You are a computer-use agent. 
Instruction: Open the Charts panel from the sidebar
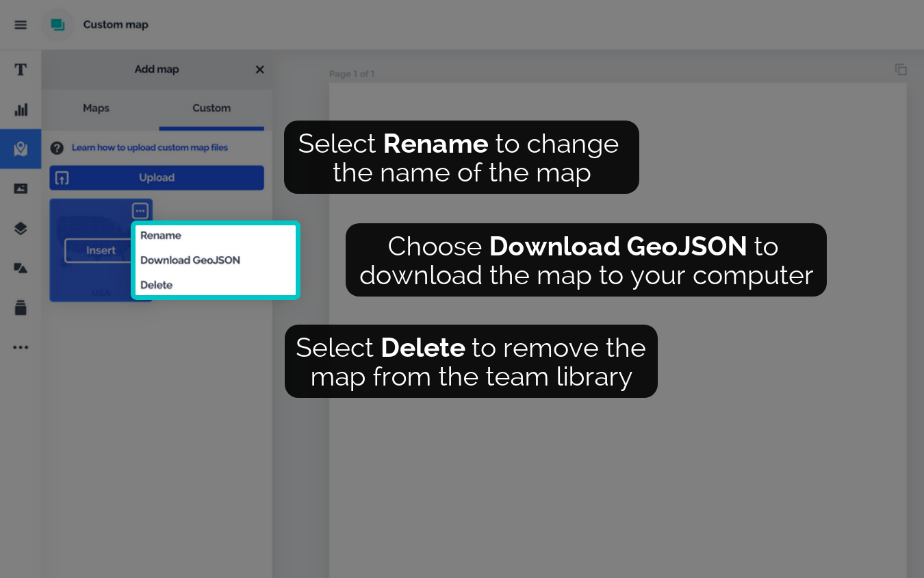click(21, 110)
